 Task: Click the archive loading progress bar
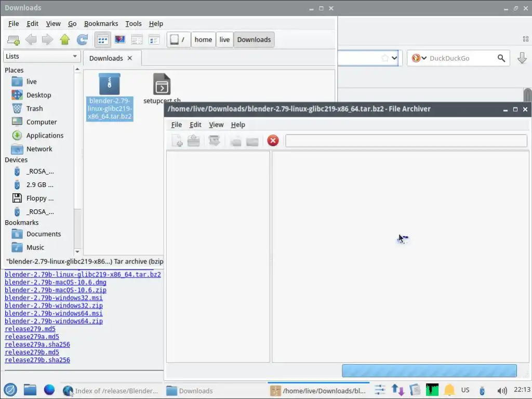click(429, 371)
